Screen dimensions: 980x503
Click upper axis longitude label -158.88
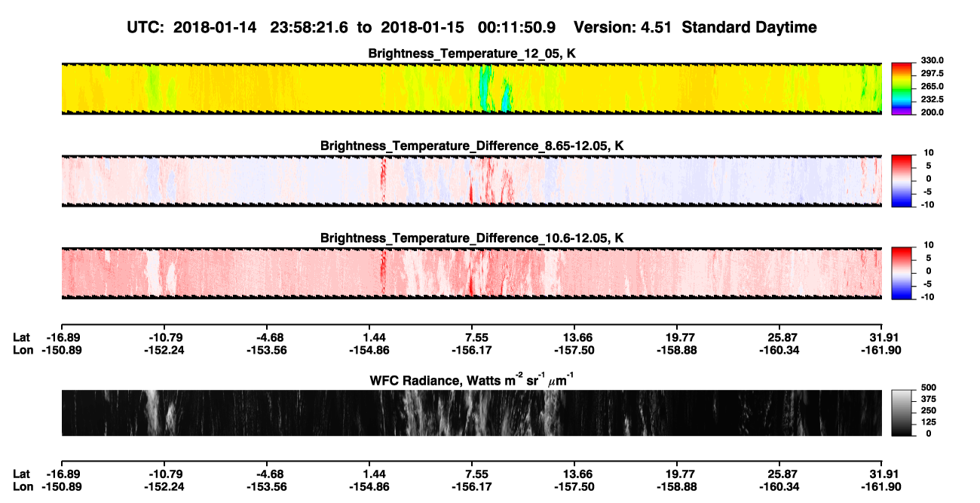coord(677,350)
